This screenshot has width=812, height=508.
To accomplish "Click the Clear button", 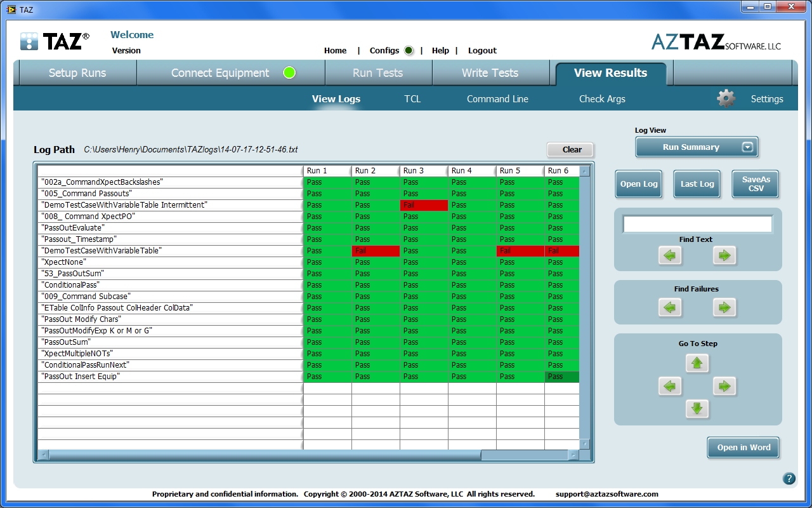I will (x=571, y=150).
